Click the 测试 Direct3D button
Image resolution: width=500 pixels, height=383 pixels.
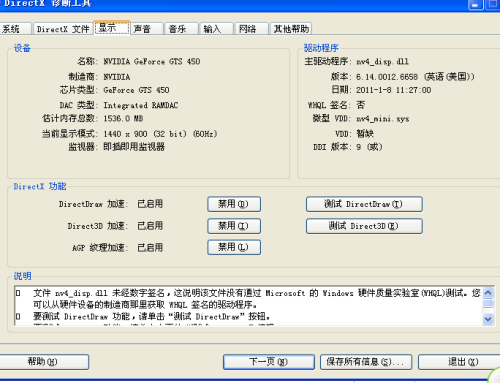tap(364, 226)
